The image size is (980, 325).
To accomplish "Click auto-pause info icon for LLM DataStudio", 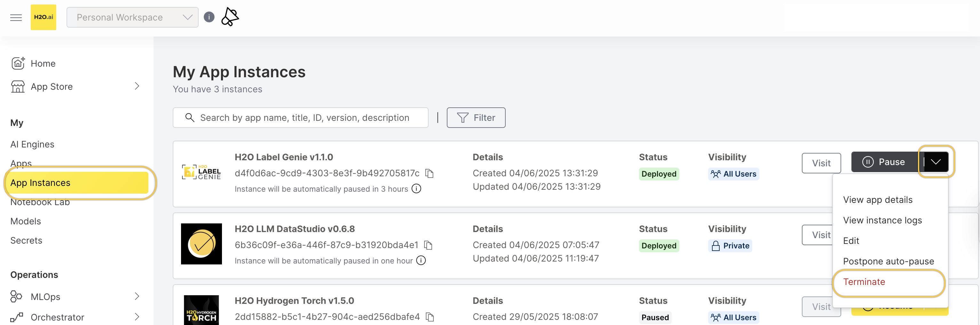I will coord(421,261).
